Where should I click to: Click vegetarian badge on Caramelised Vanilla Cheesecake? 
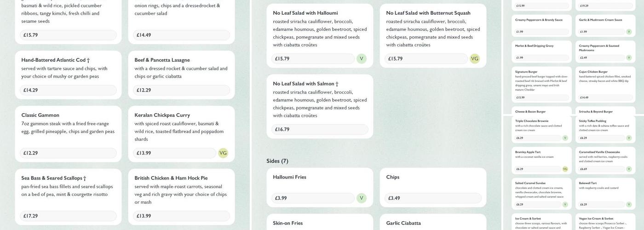tap(629, 169)
